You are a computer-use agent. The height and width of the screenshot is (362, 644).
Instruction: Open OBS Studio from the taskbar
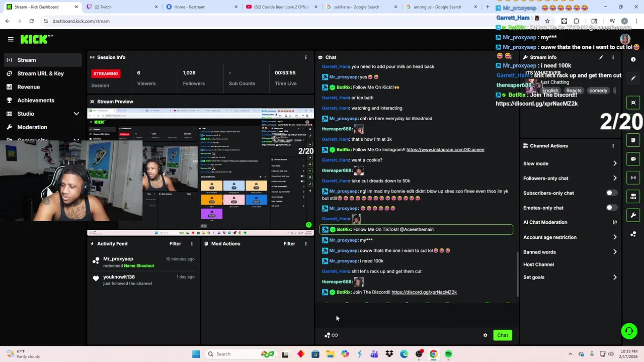(x=419, y=354)
